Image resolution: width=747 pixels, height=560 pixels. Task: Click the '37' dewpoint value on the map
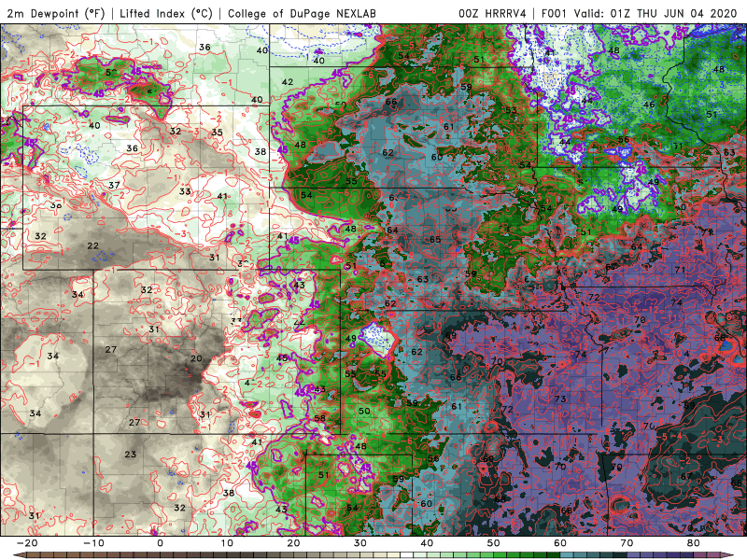click(x=114, y=185)
